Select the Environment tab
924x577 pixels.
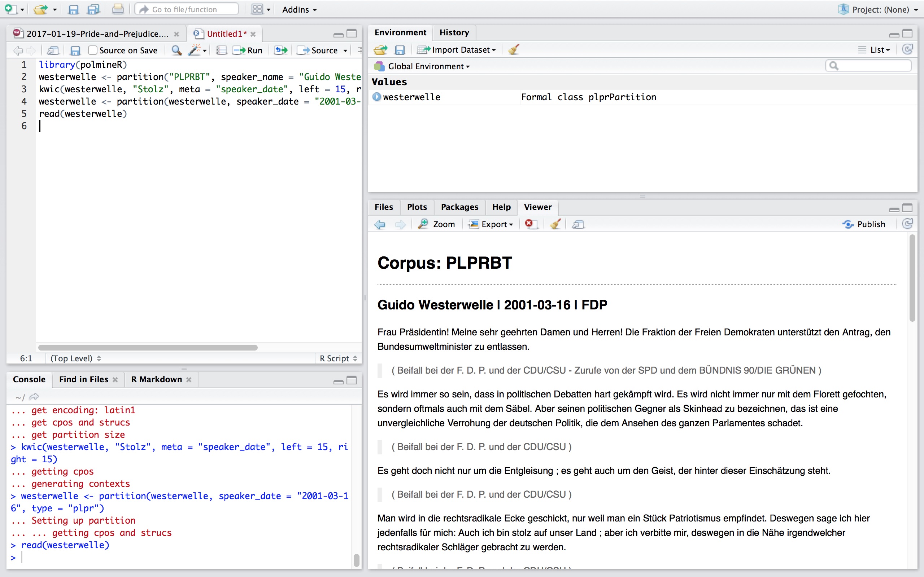400,32
